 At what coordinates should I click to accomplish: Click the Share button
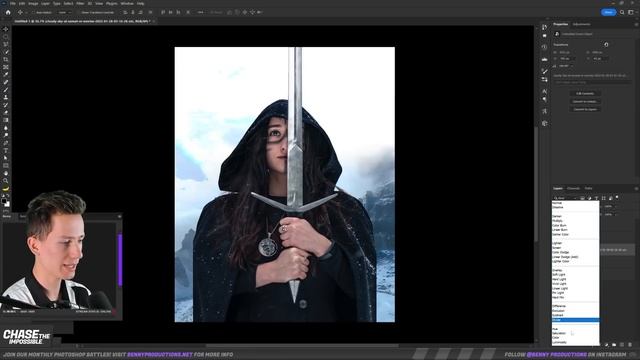[x=609, y=12]
